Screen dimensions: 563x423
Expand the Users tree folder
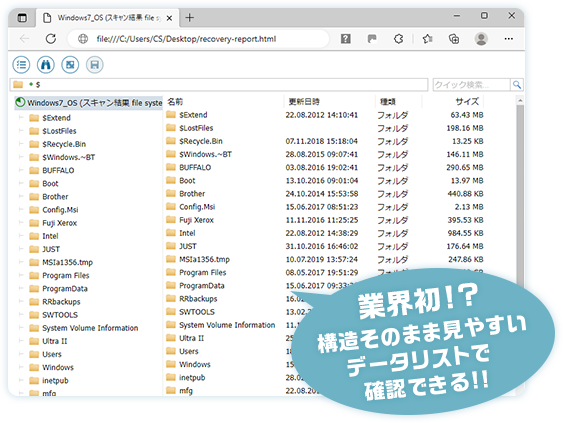point(21,354)
